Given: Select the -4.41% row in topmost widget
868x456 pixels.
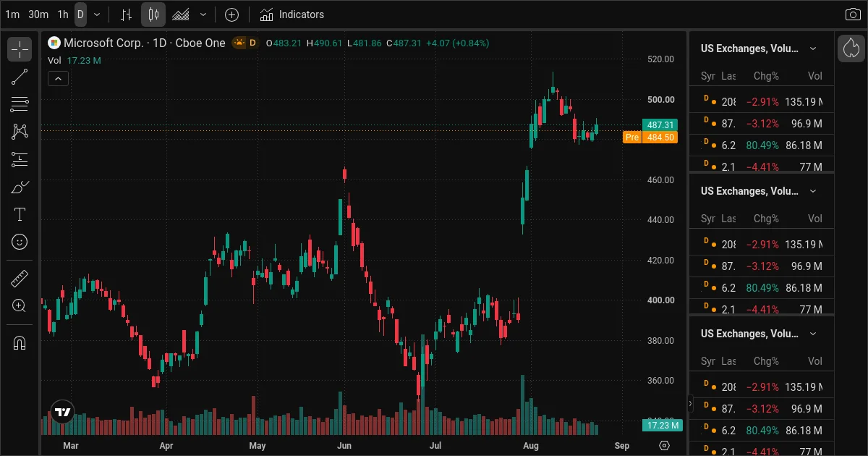Looking at the screenshot, I should [x=762, y=164].
